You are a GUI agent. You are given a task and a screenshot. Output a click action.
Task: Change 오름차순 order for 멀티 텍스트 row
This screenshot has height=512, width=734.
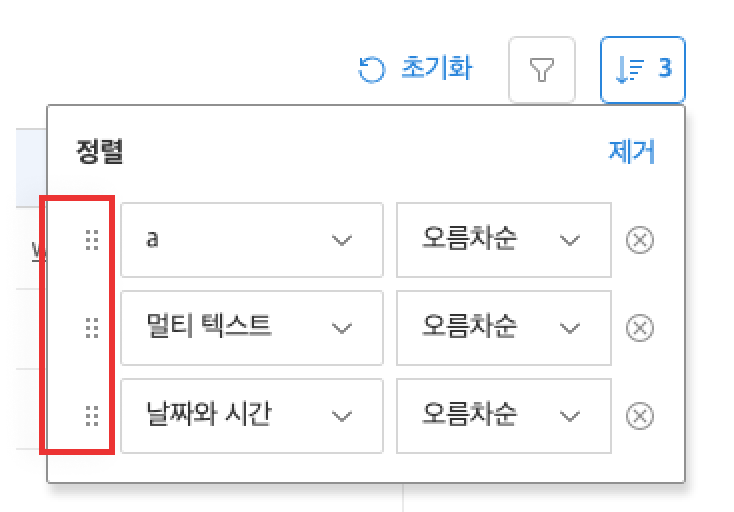click(x=503, y=327)
